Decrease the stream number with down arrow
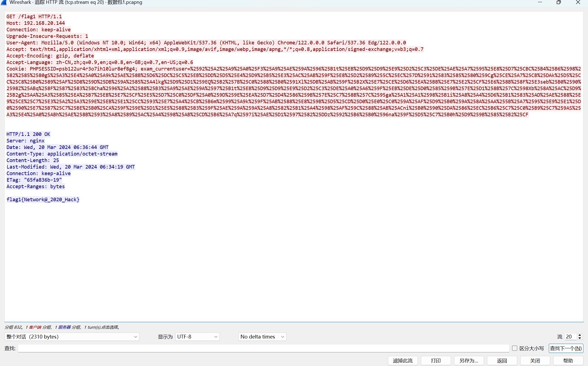Image resolution: width=588 pixels, height=366 pixels. coord(580,338)
